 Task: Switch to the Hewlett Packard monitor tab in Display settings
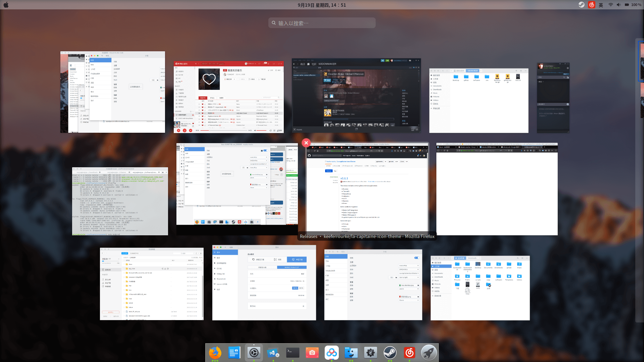tap(292, 267)
